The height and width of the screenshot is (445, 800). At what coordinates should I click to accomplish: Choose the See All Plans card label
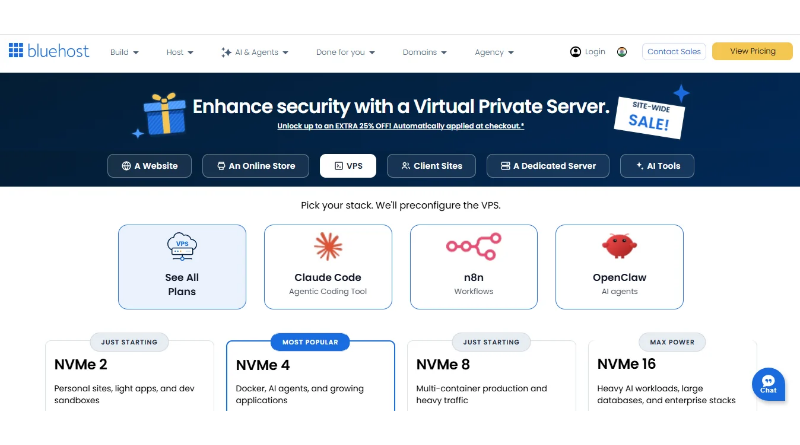(x=182, y=284)
